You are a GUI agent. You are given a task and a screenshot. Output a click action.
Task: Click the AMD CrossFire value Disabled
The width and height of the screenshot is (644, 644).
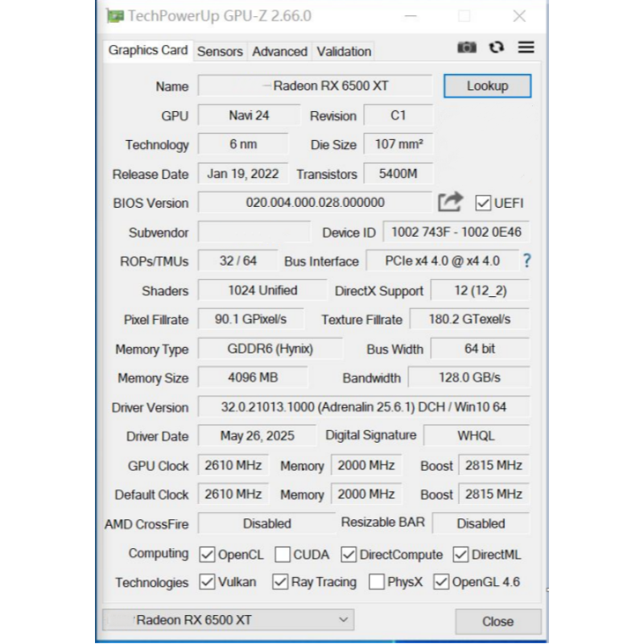(x=267, y=523)
